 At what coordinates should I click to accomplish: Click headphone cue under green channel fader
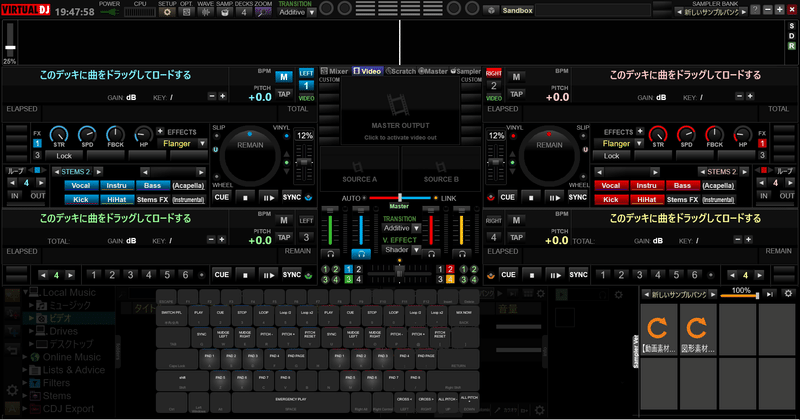click(x=331, y=253)
